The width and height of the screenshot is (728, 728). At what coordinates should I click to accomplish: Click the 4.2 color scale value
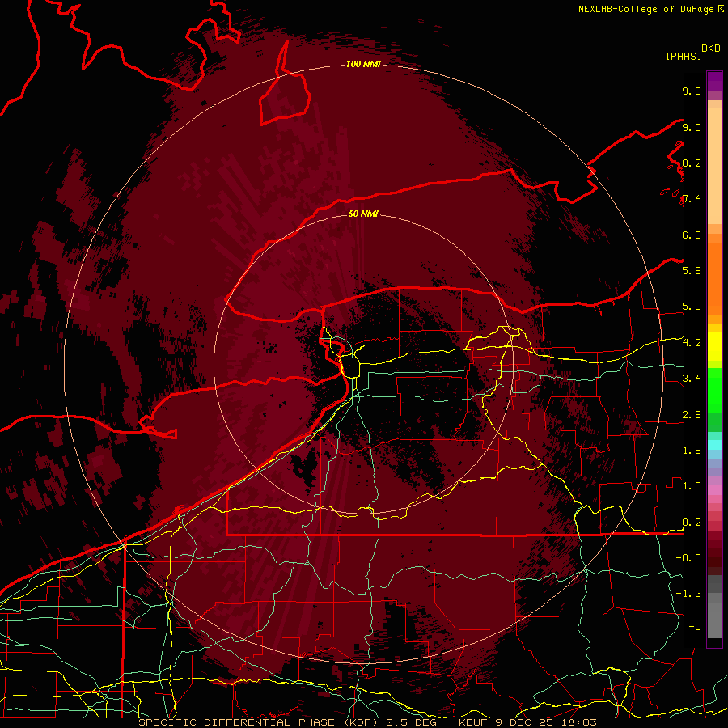tap(692, 343)
